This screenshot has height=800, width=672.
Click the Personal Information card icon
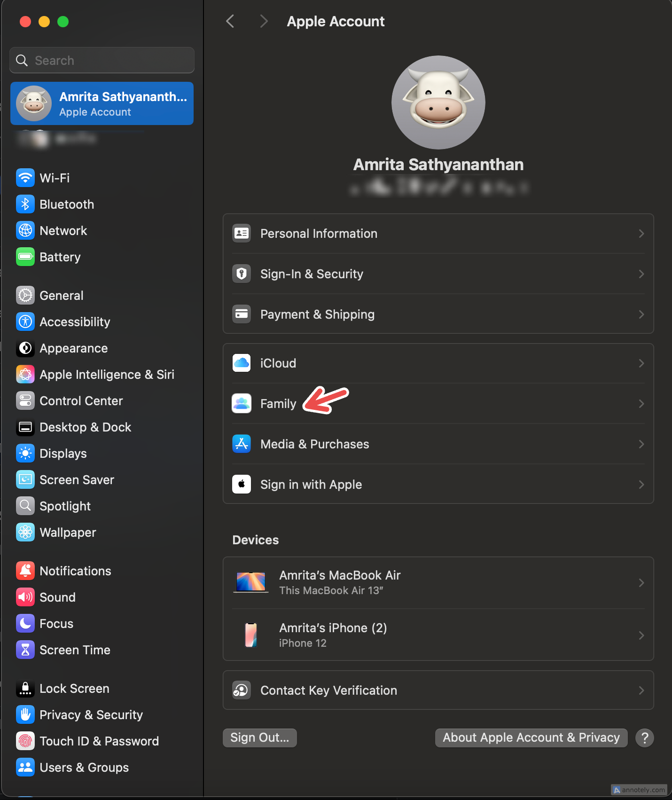click(x=242, y=233)
